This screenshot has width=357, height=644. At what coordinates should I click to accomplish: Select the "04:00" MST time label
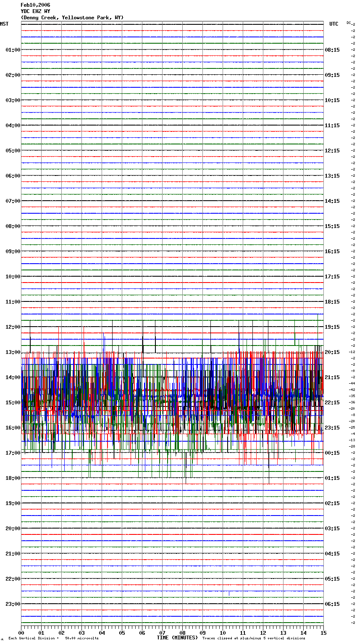point(13,126)
